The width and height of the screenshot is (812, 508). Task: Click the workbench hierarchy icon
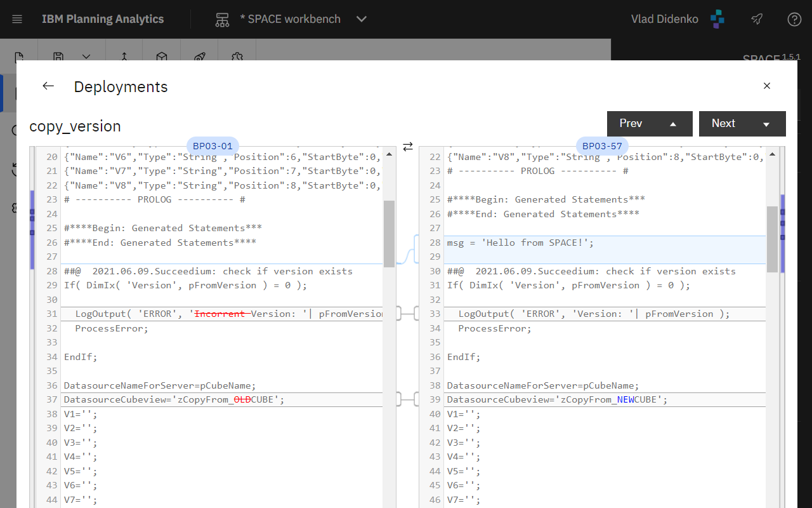coord(222,19)
